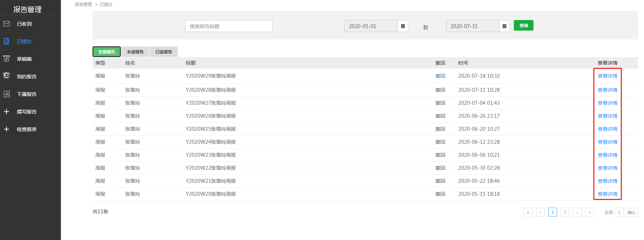View details of Y2020W21张雪玲周报

click(607, 181)
